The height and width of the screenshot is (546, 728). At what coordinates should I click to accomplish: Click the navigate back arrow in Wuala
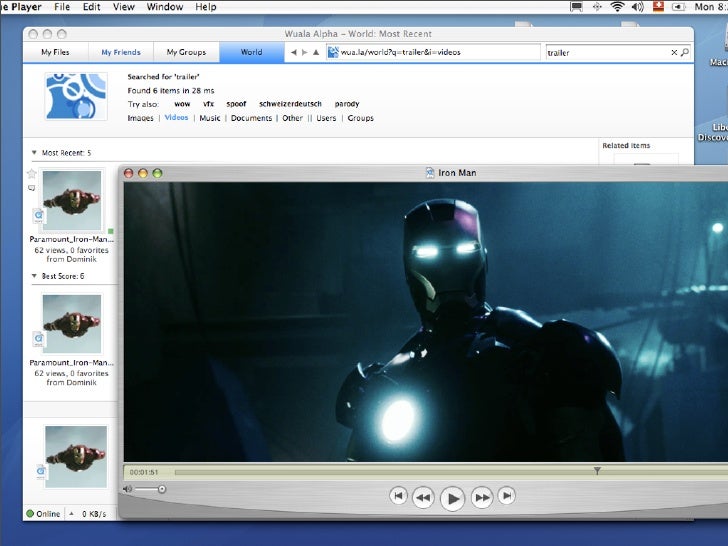pyautogui.click(x=293, y=52)
